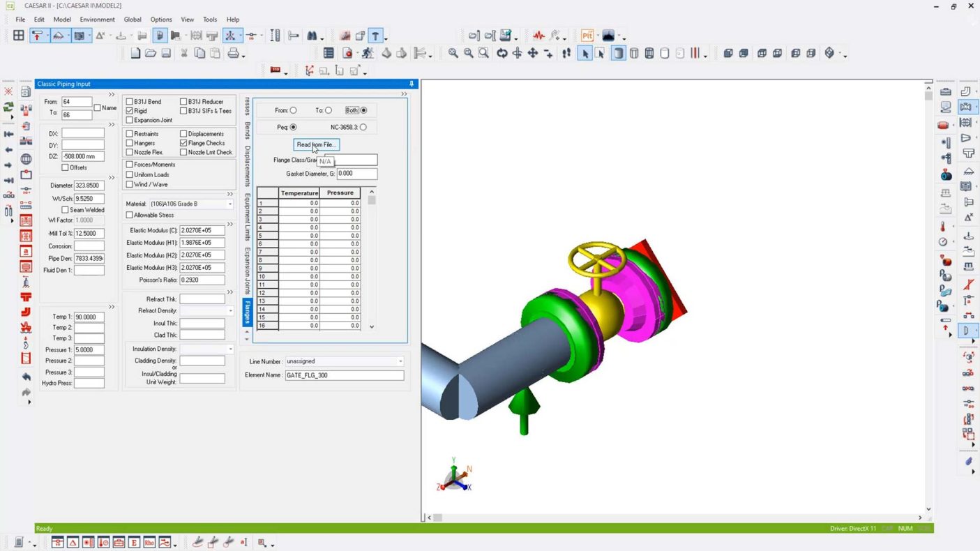Enable the Restraints checkbox
This screenshot has width=980, height=551.
130,134
